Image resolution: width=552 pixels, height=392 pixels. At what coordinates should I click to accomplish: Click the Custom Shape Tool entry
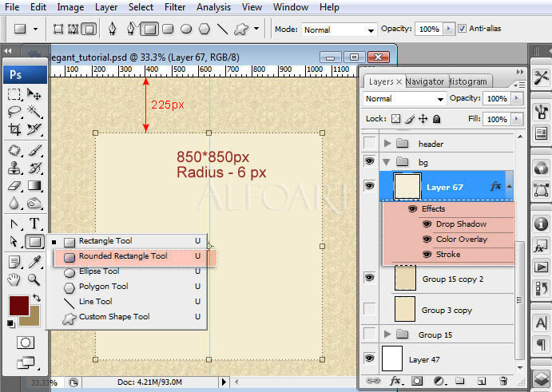(113, 317)
